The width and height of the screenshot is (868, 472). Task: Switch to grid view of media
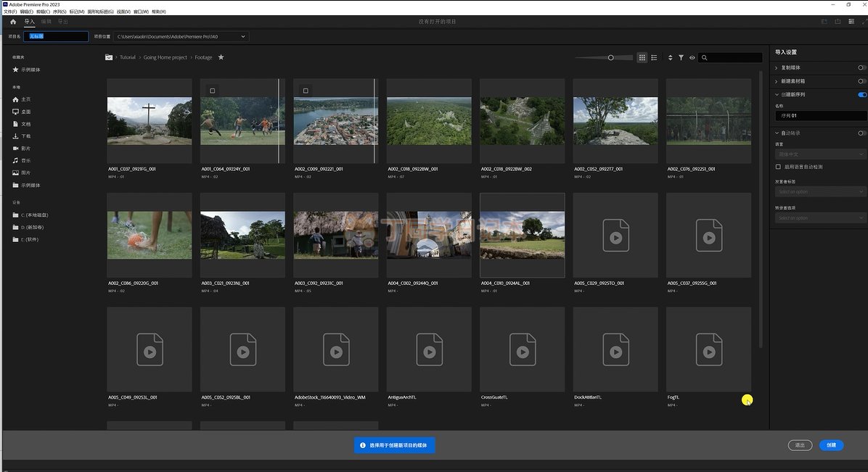(x=642, y=57)
